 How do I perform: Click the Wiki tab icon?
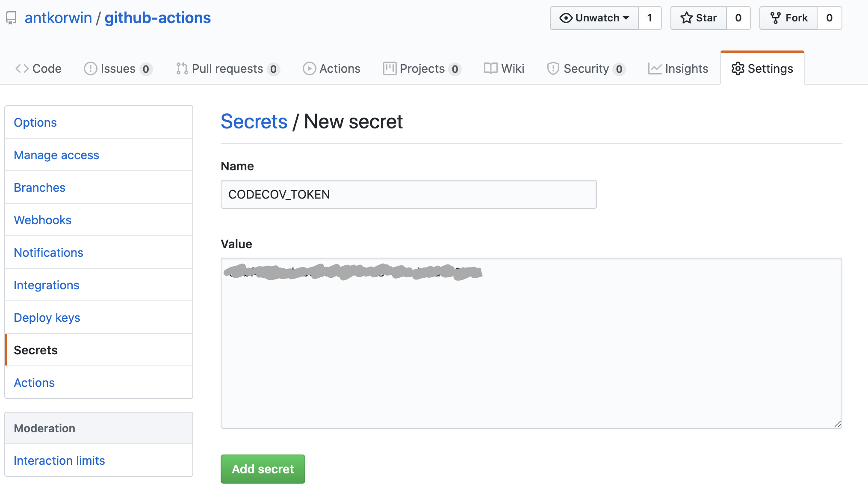490,68
